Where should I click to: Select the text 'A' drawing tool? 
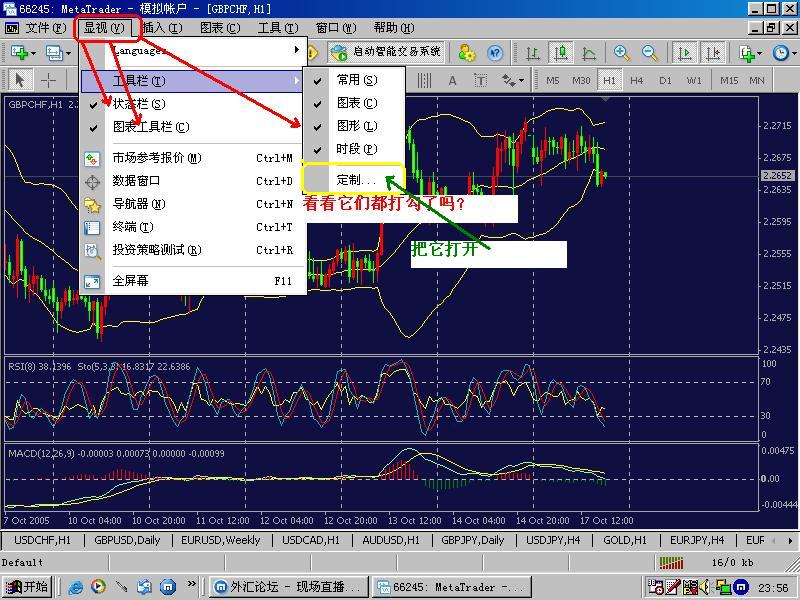(x=452, y=80)
